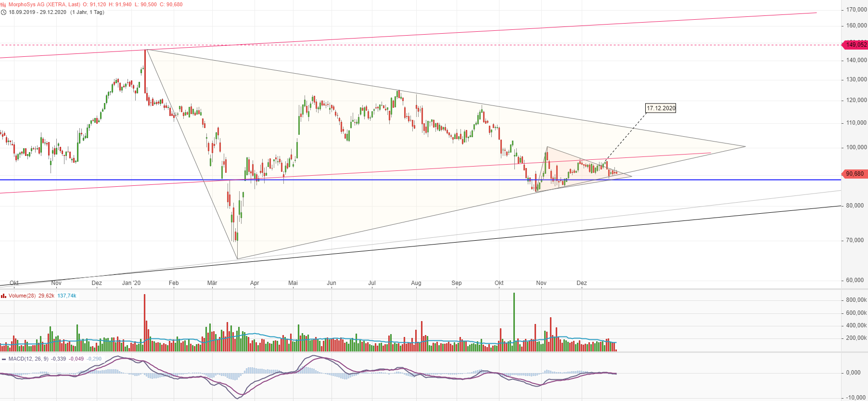Click the 800,00k volume axis label

(856, 300)
